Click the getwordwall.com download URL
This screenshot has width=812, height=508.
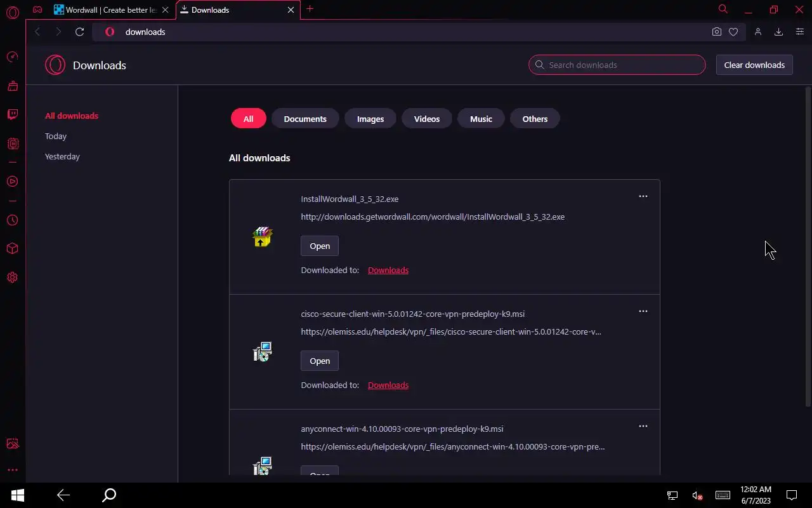coord(433,217)
